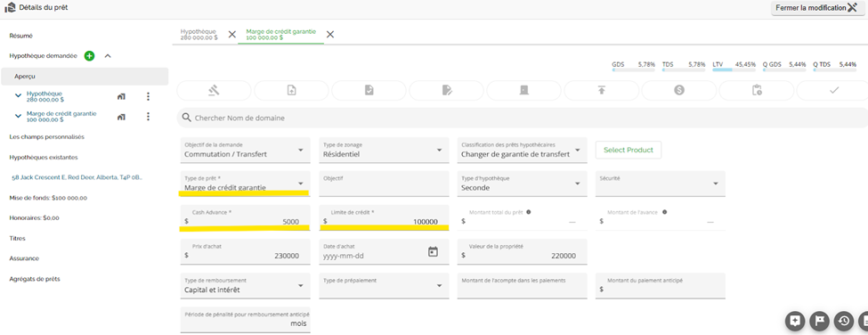Image resolution: width=868 pixels, height=335 pixels.
Task: Click the document edit pencil toolbar icon
Action: [447, 91]
